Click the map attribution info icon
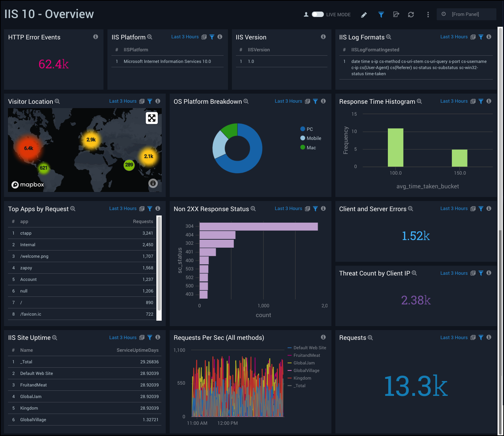This screenshot has width=504, height=436. (x=153, y=183)
